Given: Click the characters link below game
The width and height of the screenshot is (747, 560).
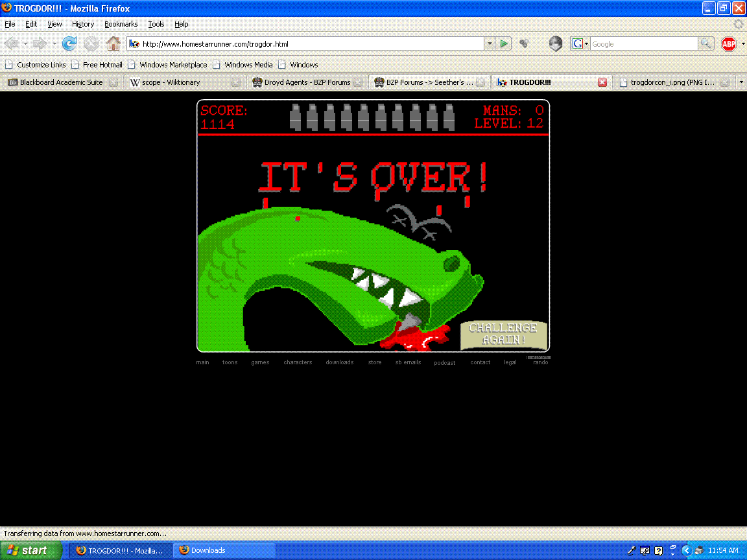Looking at the screenshot, I should click(x=298, y=362).
